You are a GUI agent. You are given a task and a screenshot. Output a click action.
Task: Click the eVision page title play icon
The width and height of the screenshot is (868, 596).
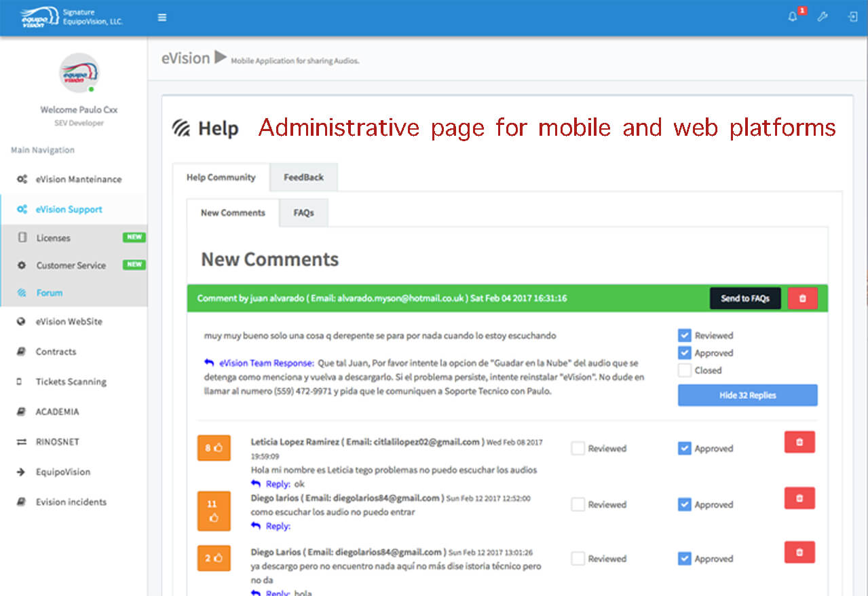[x=221, y=58]
